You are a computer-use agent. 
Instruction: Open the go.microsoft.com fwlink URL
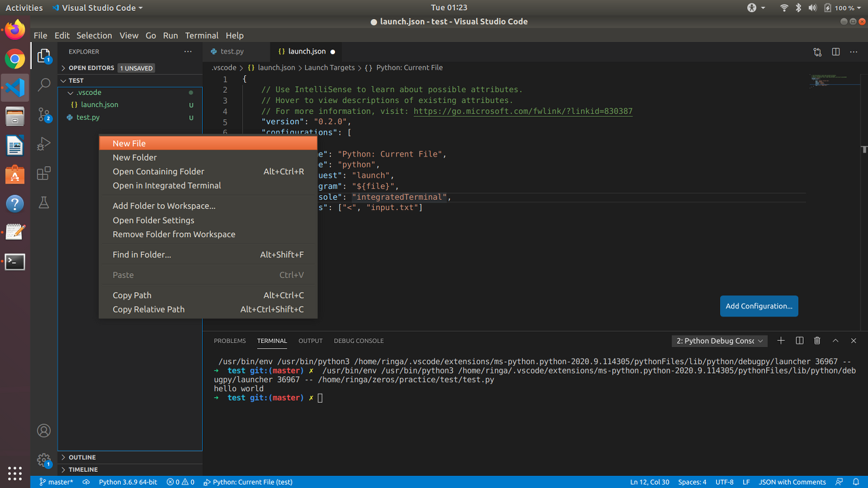pos(523,111)
